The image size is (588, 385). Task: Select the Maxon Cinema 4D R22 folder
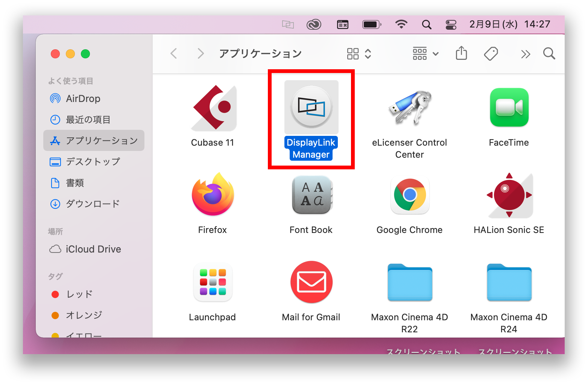click(x=410, y=283)
